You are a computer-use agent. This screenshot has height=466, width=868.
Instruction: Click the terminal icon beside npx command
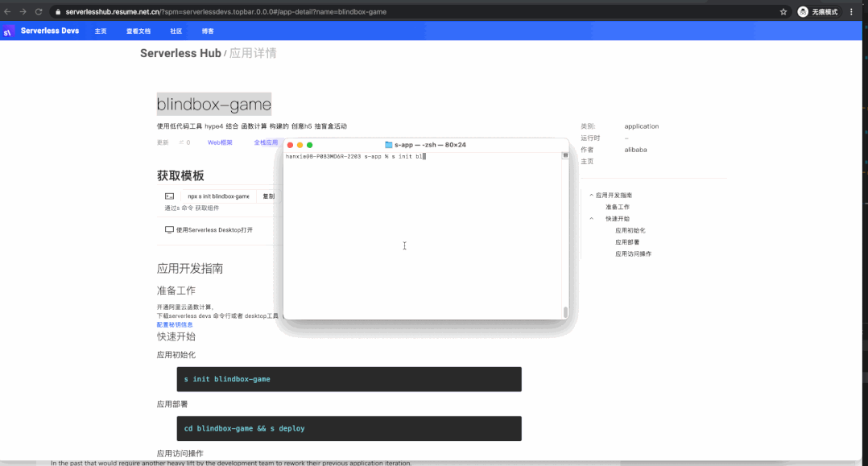169,196
